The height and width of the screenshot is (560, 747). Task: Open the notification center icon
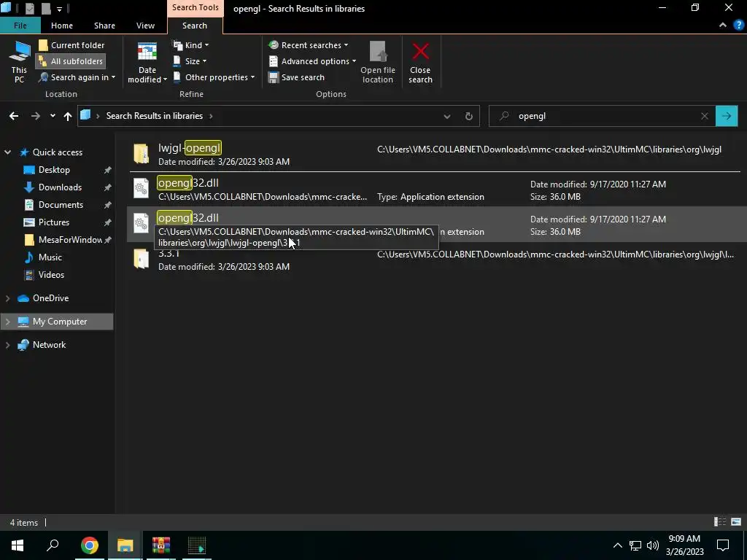(x=723, y=545)
